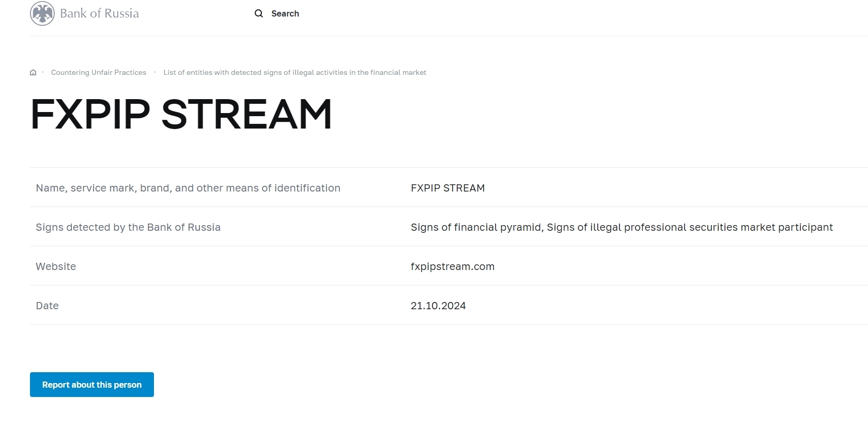Click the large FXPIP STREAM page heading
This screenshot has height=429, width=868.
[x=181, y=114]
